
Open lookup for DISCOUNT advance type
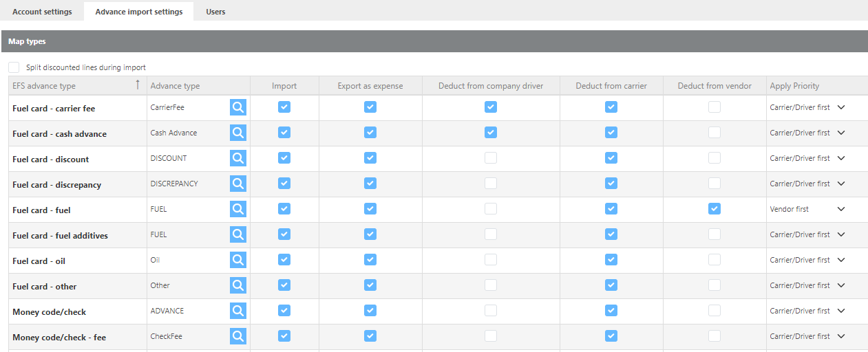coord(237,158)
